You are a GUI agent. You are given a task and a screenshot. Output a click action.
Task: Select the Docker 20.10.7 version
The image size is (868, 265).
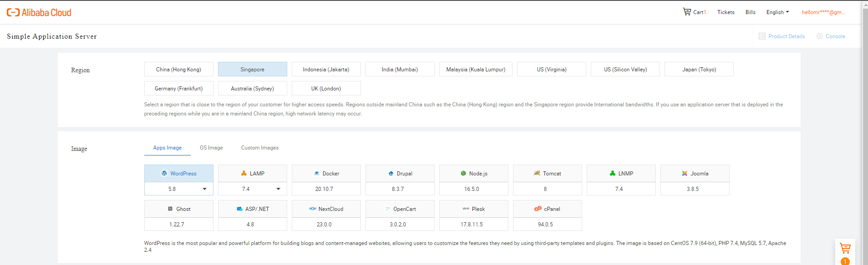[x=326, y=189]
